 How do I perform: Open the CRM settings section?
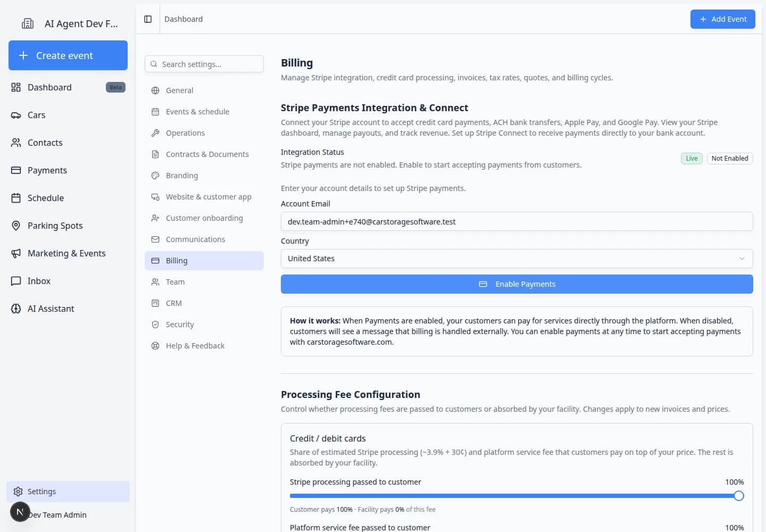(204, 303)
